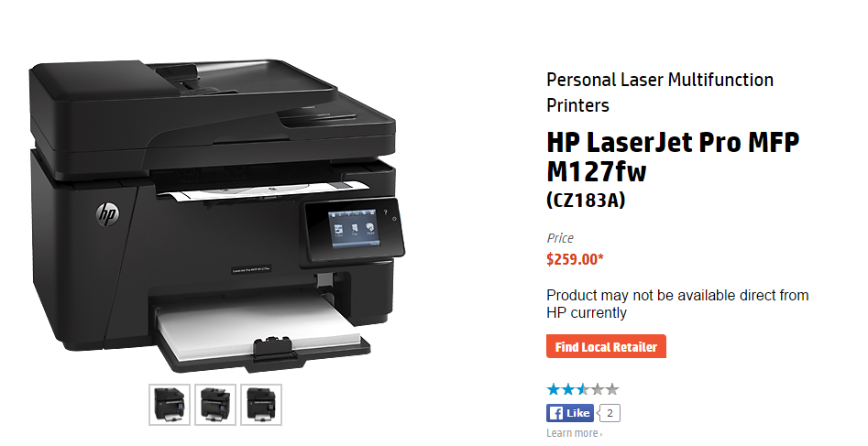868x446 pixels.
Task: Click the printer's touchscreen display panel
Action: click(353, 229)
